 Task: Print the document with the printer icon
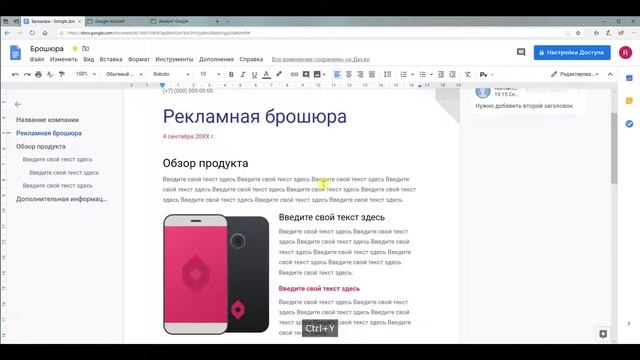click(38, 74)
